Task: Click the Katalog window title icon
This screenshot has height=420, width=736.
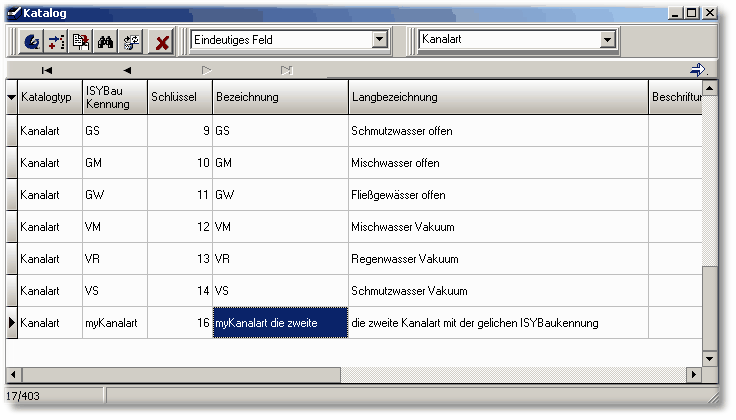Action: 15,13
